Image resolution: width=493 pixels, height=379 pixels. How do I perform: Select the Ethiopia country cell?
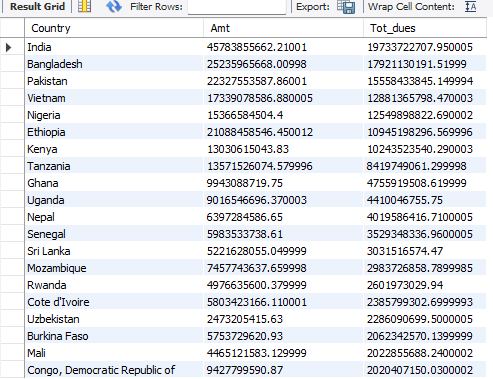coord(114,132)
